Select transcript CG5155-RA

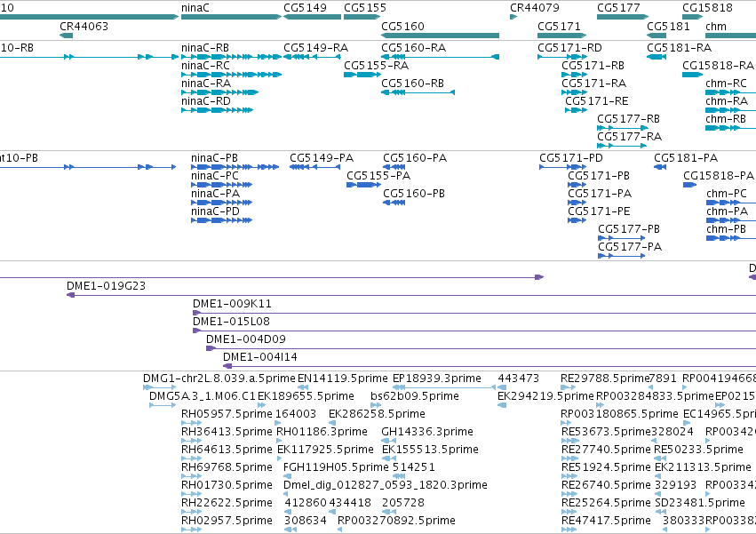(x=362, y=75)
